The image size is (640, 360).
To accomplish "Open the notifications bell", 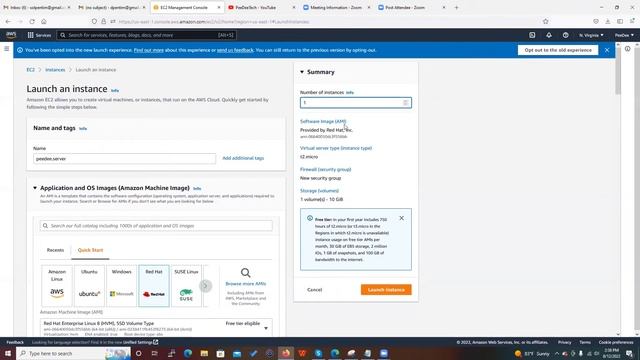I will pos(549,35).
